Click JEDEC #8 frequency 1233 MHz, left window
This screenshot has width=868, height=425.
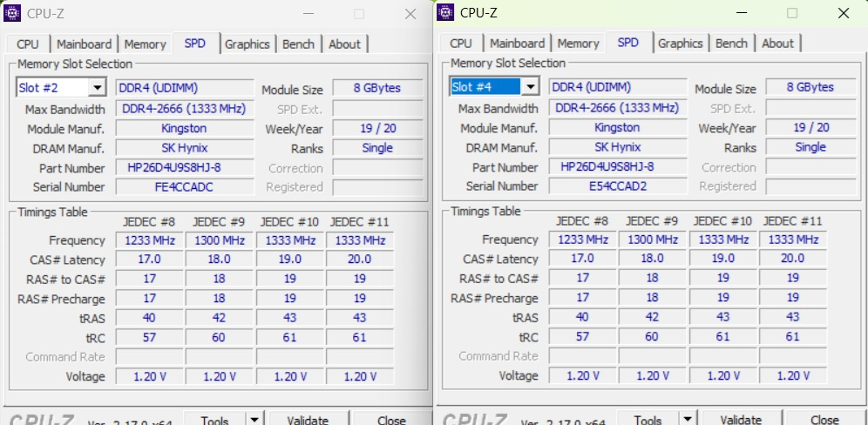tap(150, 240)
